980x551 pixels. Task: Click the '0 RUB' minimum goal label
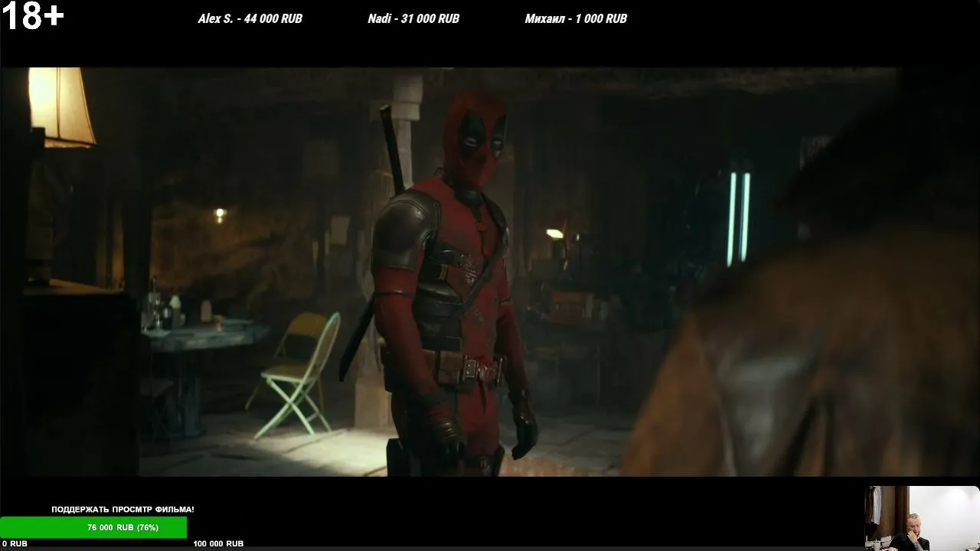click(14, 543)
